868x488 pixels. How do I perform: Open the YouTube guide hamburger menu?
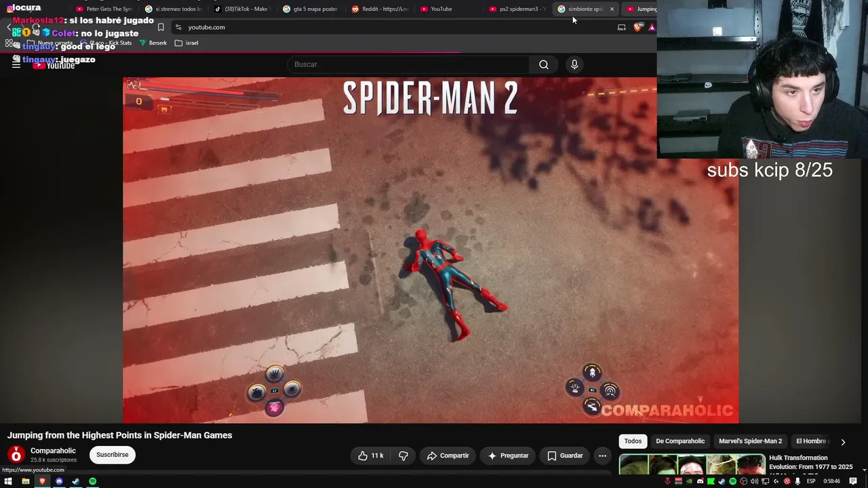tap(16, 64)
